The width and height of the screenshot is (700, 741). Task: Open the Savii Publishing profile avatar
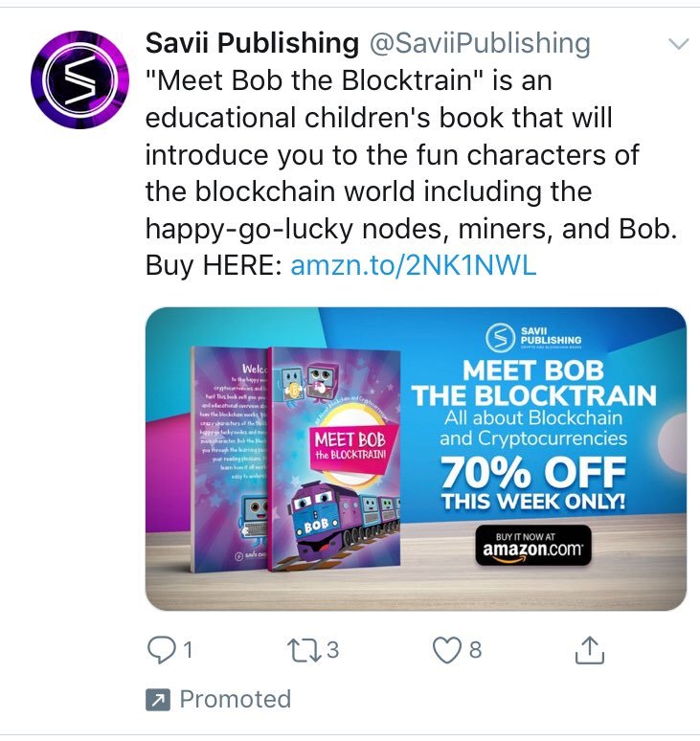coord(79,79)
